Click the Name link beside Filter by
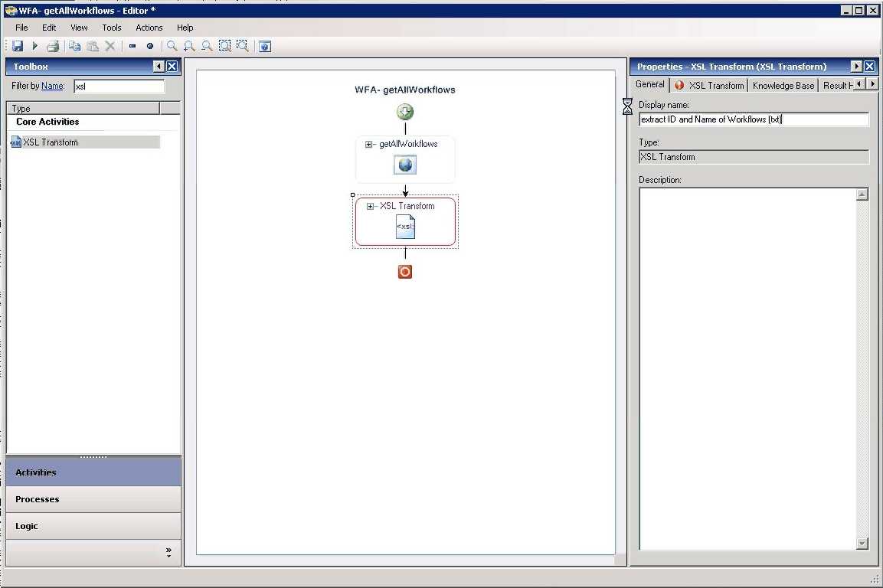 click(52, 86)
